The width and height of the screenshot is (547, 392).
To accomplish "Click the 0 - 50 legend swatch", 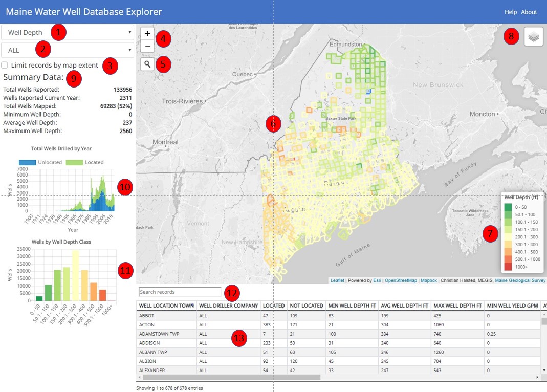I will [x=508, y=207].
